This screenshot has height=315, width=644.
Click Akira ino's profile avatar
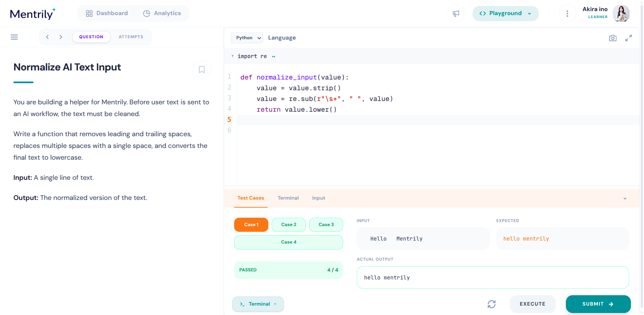[x=621, y=13]
